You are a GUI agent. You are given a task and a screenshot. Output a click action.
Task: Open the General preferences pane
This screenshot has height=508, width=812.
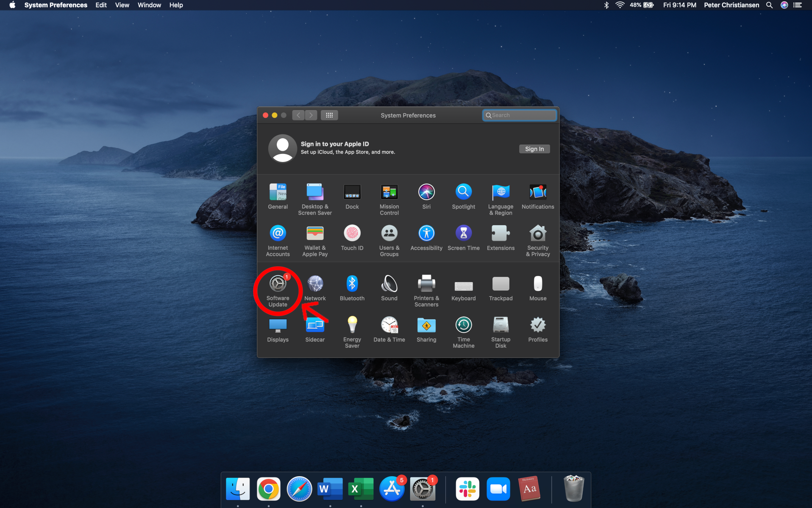click(278, 196)
